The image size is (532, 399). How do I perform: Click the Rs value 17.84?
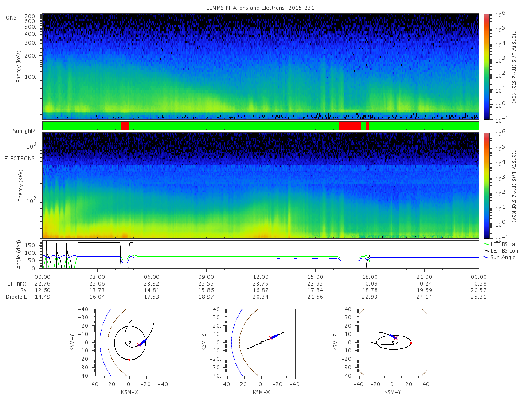pyautogui.click(x=315, y=290)
